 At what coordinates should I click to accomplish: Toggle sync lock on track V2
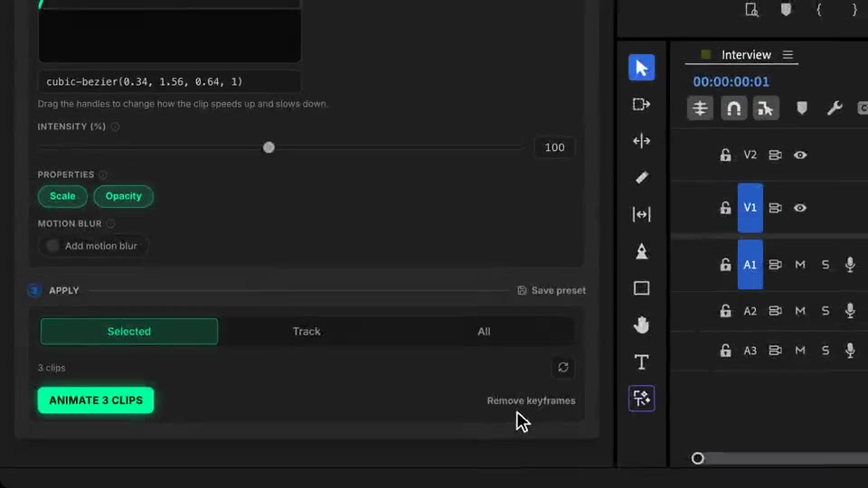(775, 155)
